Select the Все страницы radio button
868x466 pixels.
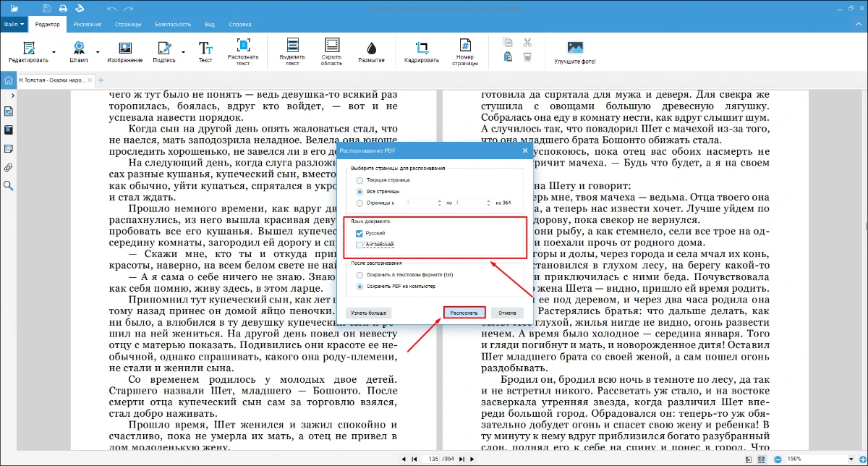pyautogui.click(x=360, y=191)
